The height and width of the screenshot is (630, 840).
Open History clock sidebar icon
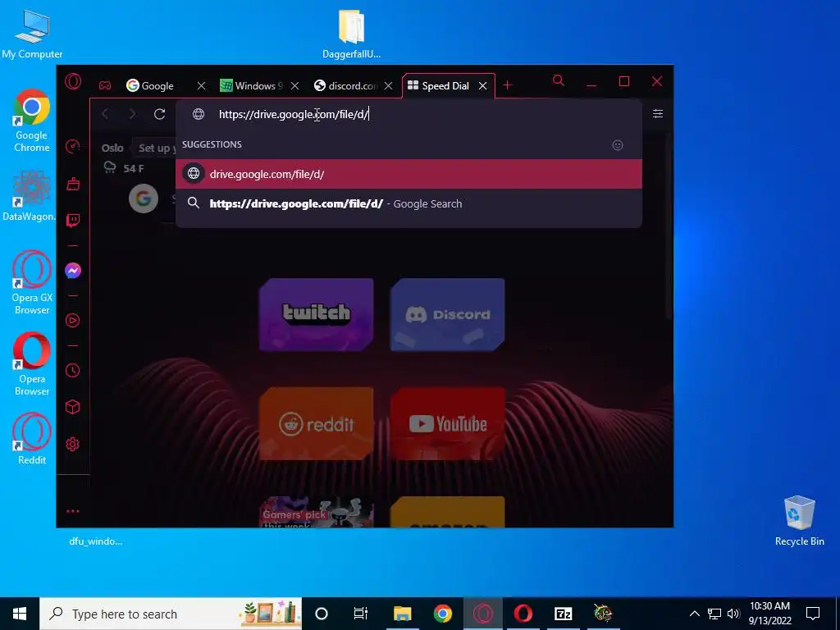pyautogui.click(x=73, y=370)
